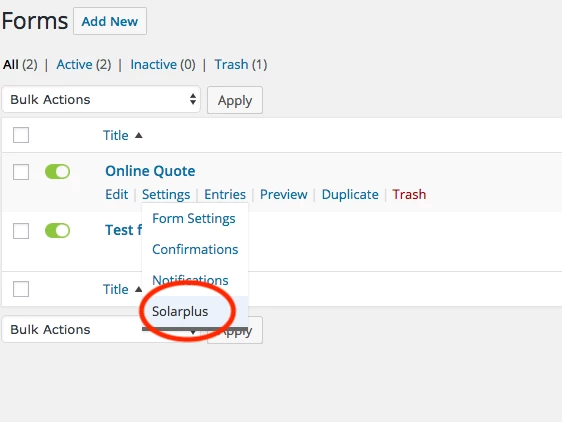Tick the select-all checkbox in footer
Image resolution: width=562 pixels, height=422 pixels.
pos(21,289)
